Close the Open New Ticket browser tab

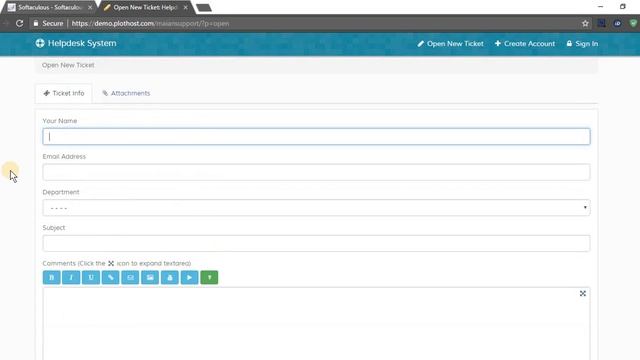(x=185, y=7)
